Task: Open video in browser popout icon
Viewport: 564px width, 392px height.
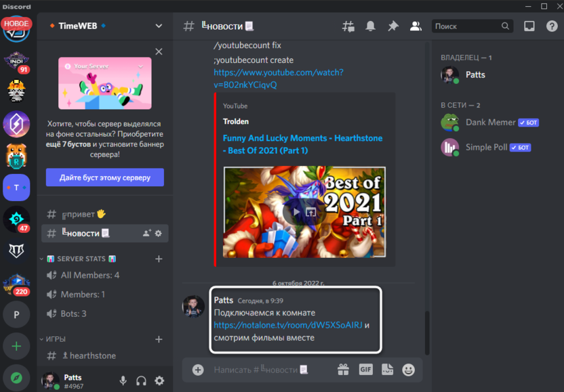Action: pyautogui.click(x=310, y=212)
